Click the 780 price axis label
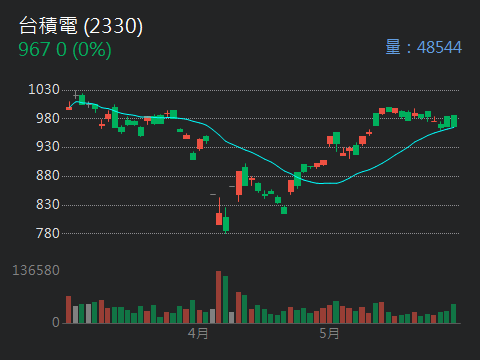Viewport: 480px width, 360px height. [x=48, y=233]
